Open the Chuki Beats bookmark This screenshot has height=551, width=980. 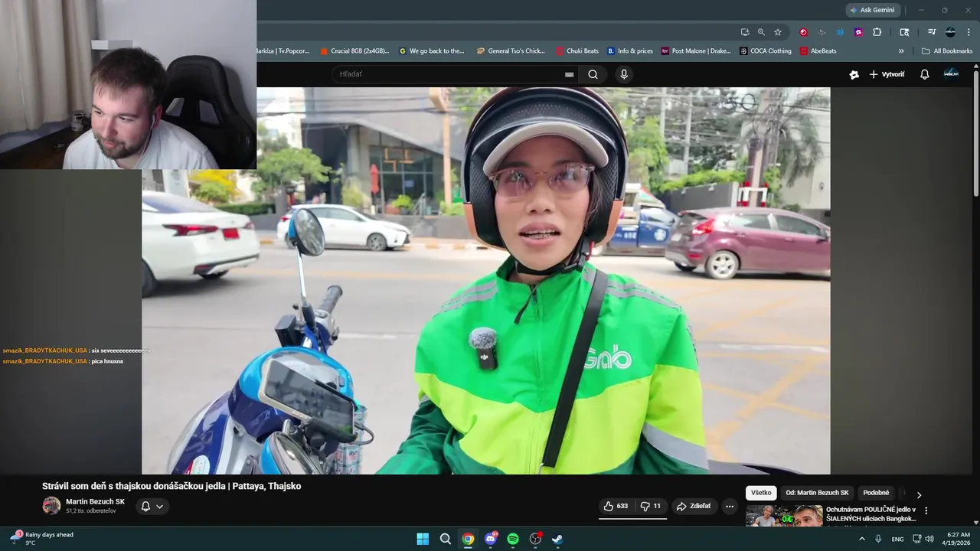point(577,51)
